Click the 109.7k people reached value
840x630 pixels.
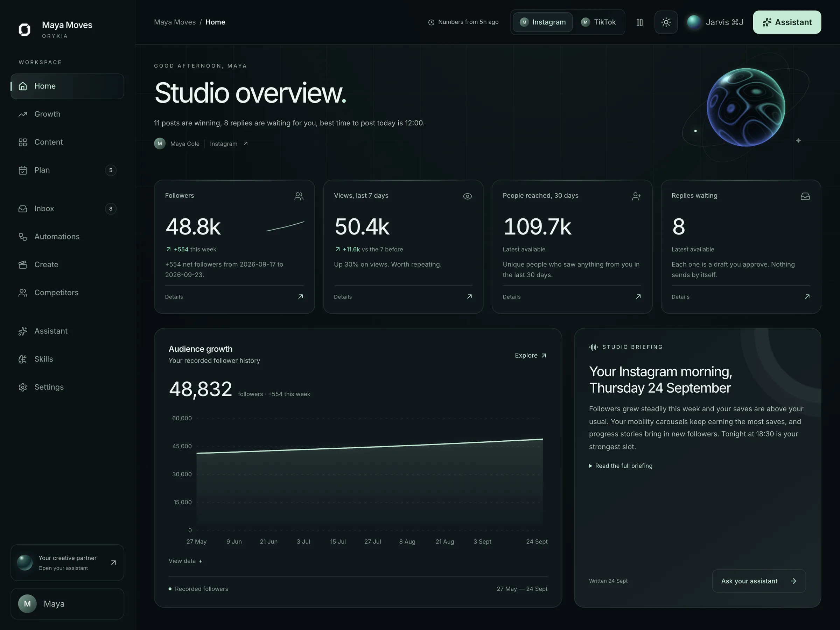537,227
